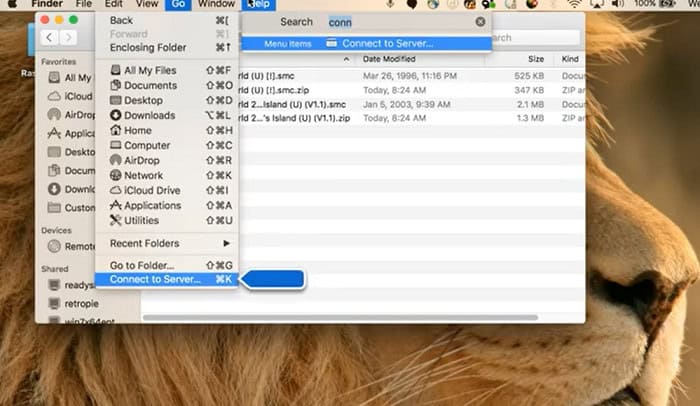Click the Documents sidebar icon
Screen dimensions: 700x406
point(54,170)
